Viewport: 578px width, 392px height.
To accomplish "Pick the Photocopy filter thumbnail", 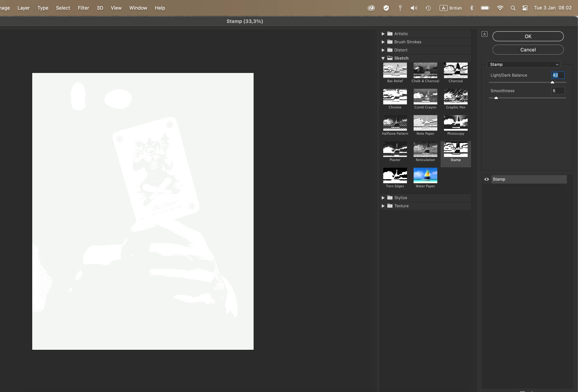I will coord(455,123).
